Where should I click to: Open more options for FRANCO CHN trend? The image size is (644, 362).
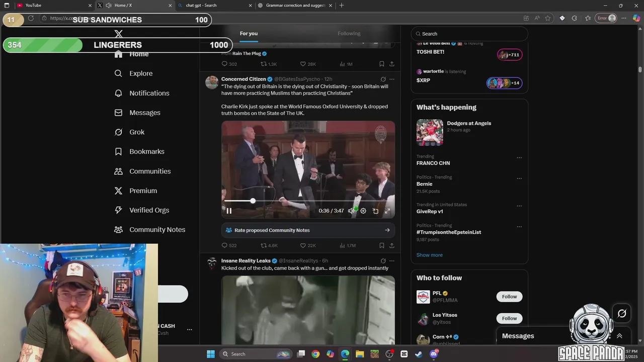pyautogui.click(x=519, y=157)
